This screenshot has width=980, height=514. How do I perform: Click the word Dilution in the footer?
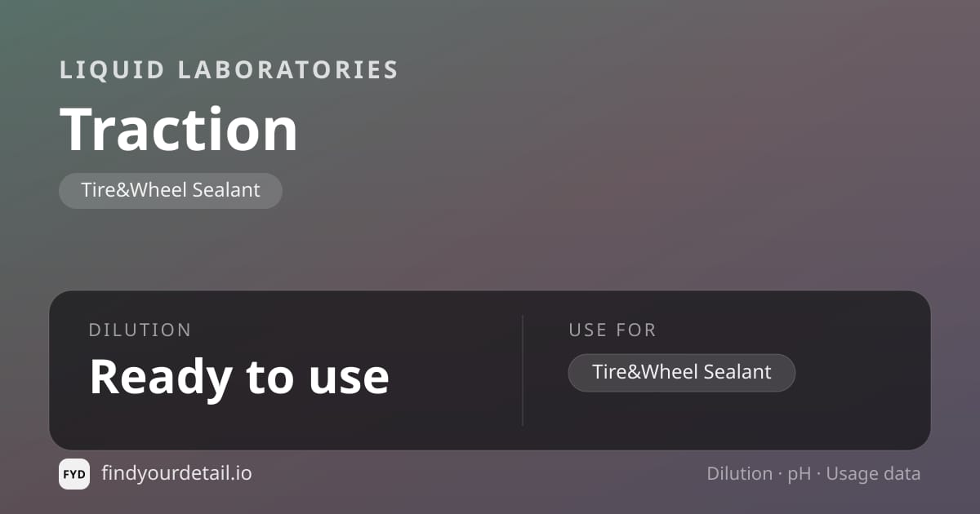(x=739, y=474)
